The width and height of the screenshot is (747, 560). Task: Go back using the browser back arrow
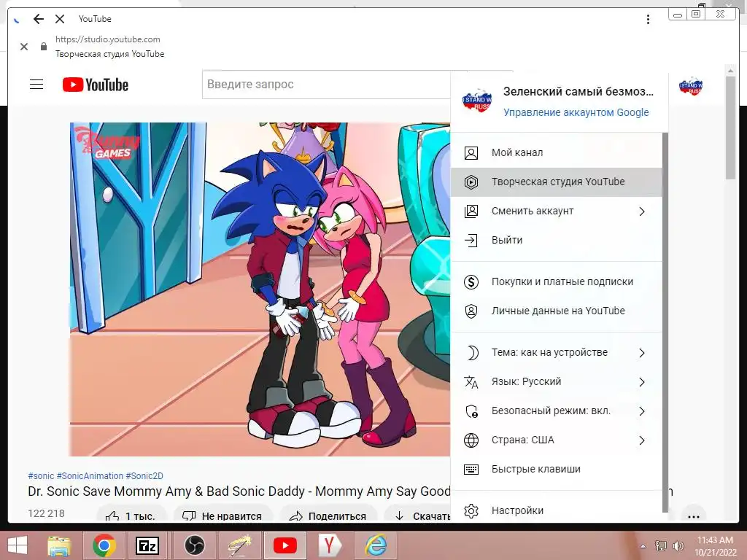tap(39, 19)
